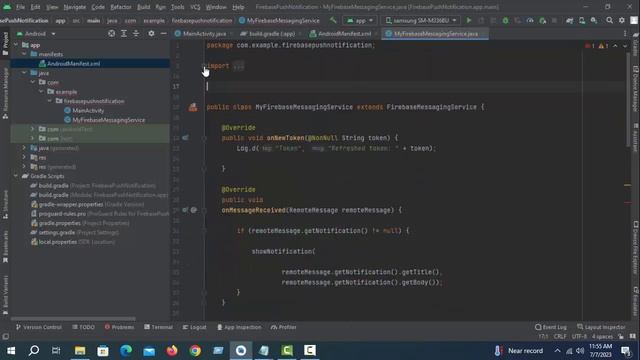Open the Edit menu

[36, 7]
